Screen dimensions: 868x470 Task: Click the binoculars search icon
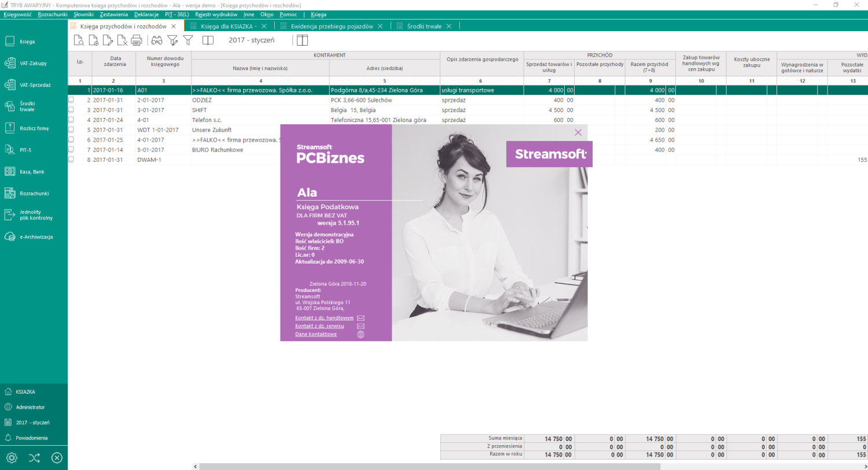(157, 40)
